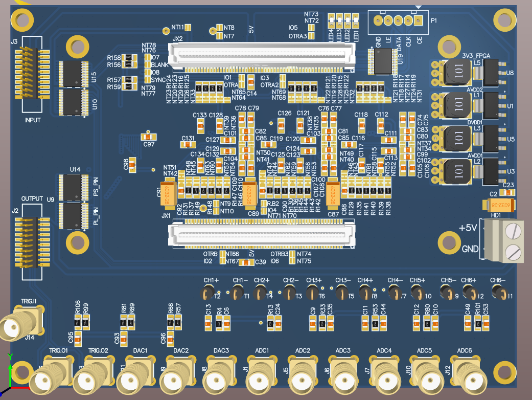Viewport: 532px width, 400px height.
Task: Click the CH1+ test point
Action: 207,293
